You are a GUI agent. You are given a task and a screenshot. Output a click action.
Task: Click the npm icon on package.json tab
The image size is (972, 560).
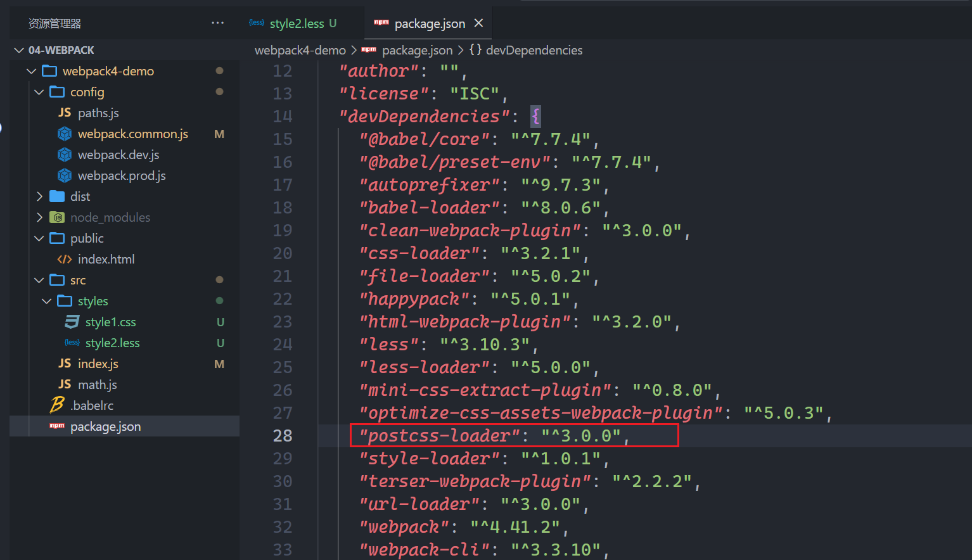[x=381, y=23]
